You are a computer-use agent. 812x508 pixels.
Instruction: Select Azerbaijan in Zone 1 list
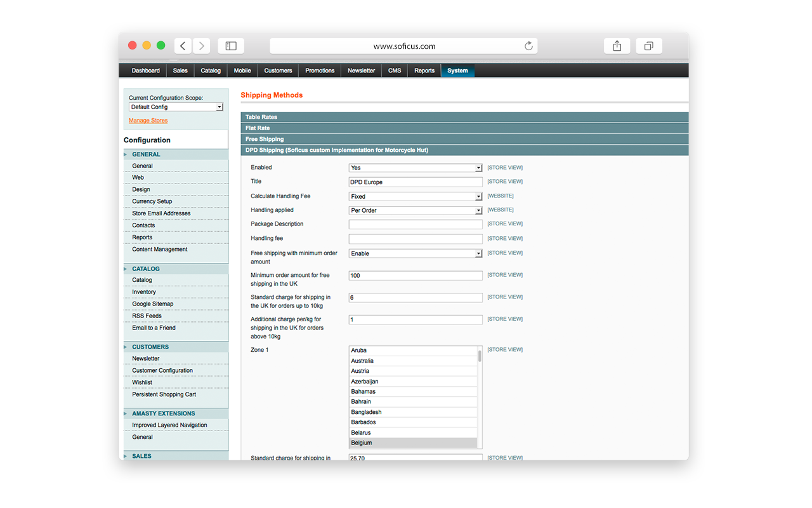pyautogui.click(x=413, y=382)
